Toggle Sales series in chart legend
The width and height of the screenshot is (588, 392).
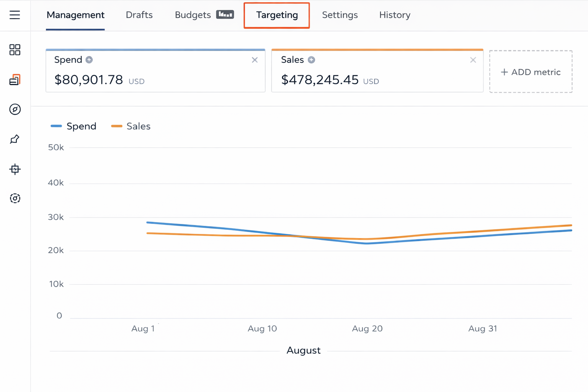coord(131,126)
